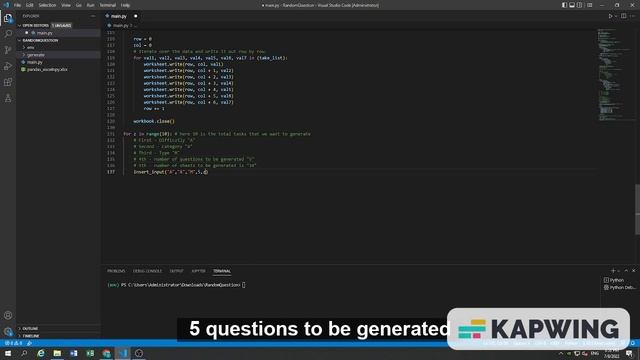640x360 pixels.
Task: Toggle the bottom panel visibility
Action: [x=572, y=5]
